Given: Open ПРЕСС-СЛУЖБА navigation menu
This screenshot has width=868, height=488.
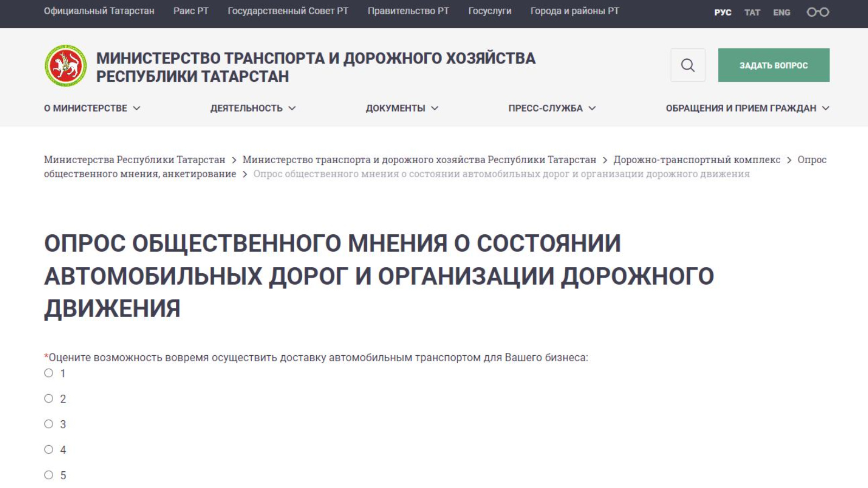Looking at the screenshot, I should click(x=552, y=108).
